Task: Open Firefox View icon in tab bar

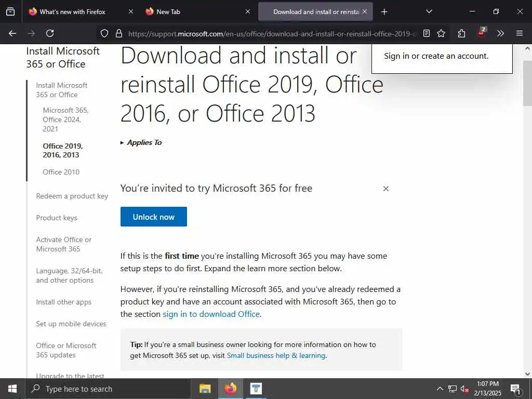Action: pyautogui.click(x=10, y=11)
